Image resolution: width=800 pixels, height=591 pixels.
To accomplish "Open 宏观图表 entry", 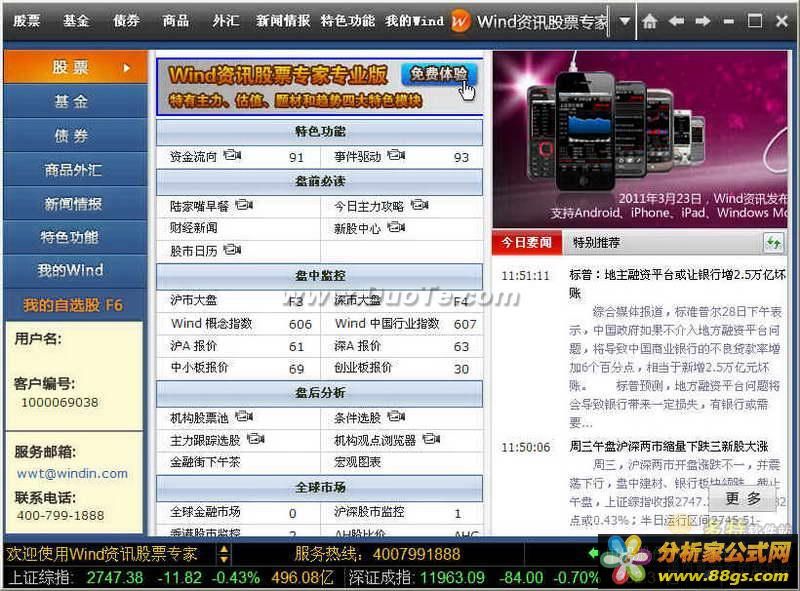I will [x=358, y=462].
